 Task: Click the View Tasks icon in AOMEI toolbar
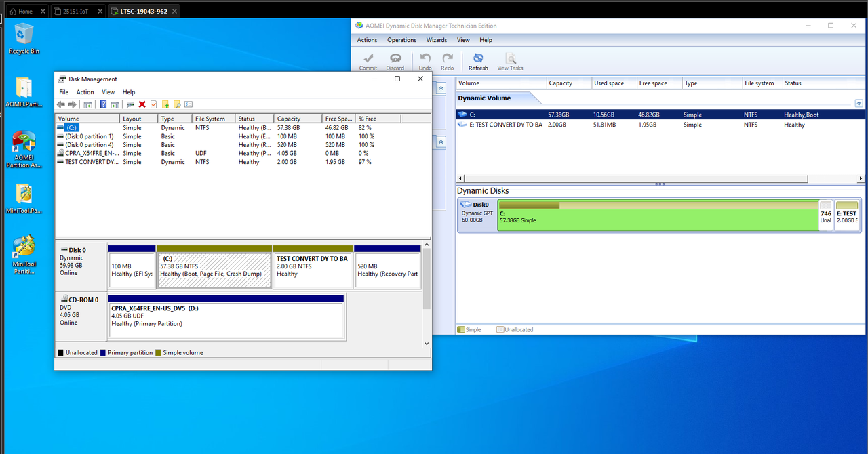click(x=510, y=61)
